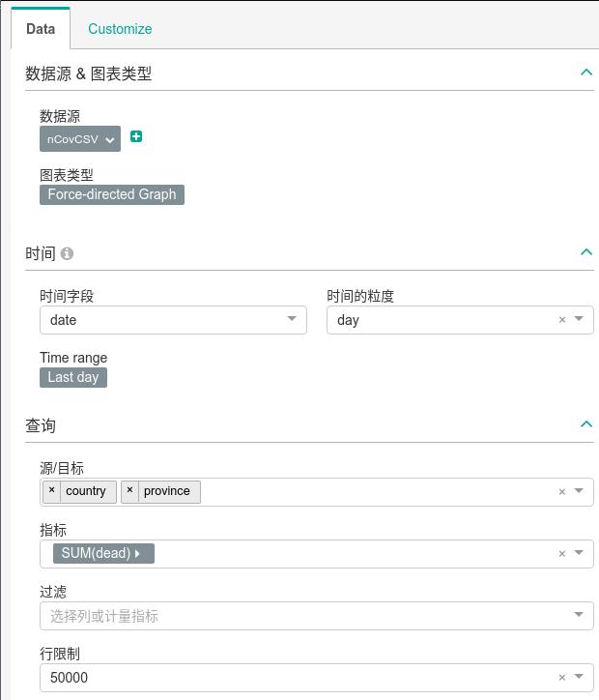The image size is (599, 700).
Task: Click the green plus icon beside datasource
Action: coord(136,136)
